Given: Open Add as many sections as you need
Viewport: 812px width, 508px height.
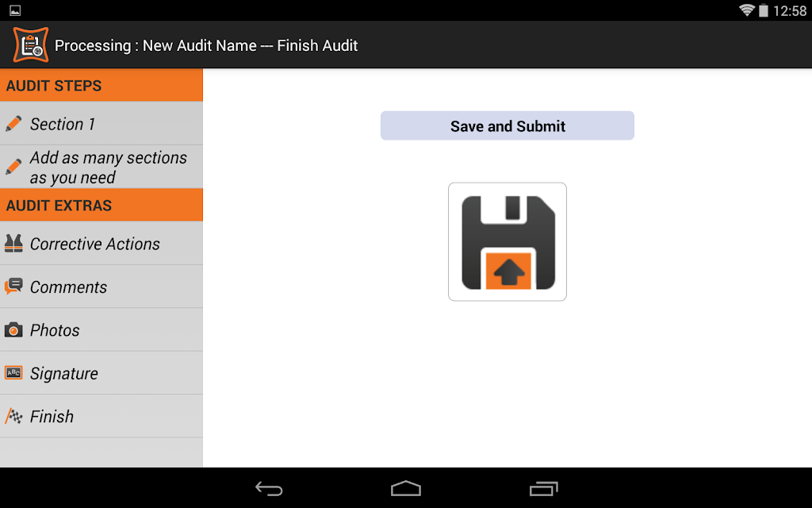Looking at the screenshot, I should pyautogui.click(x=101, y=167).
